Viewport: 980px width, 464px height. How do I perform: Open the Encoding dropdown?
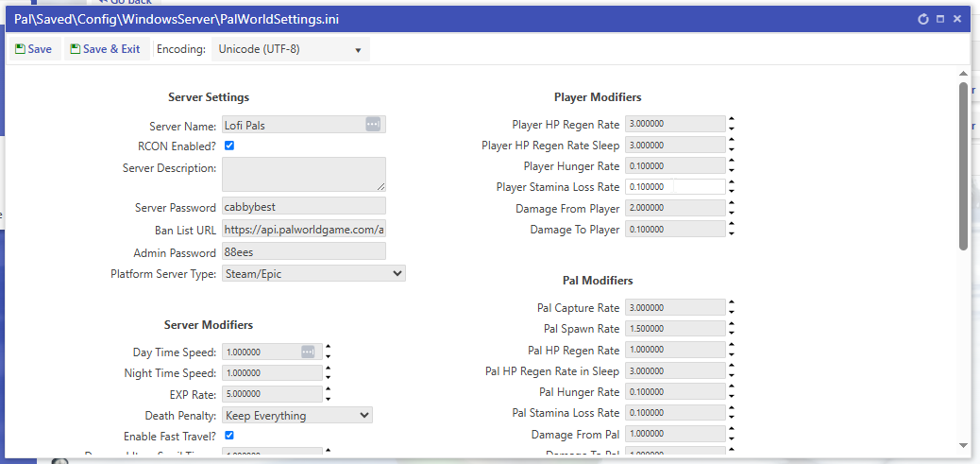point(290,49)
